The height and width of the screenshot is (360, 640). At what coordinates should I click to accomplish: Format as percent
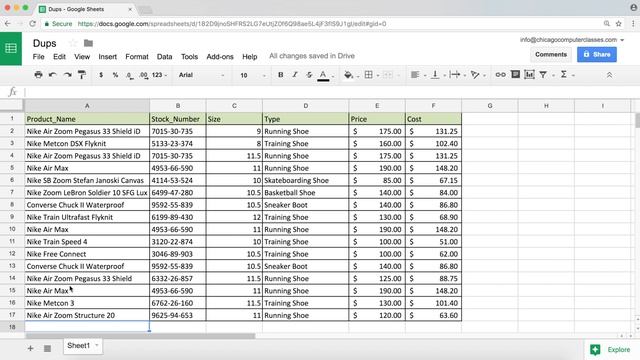(116, 75)
